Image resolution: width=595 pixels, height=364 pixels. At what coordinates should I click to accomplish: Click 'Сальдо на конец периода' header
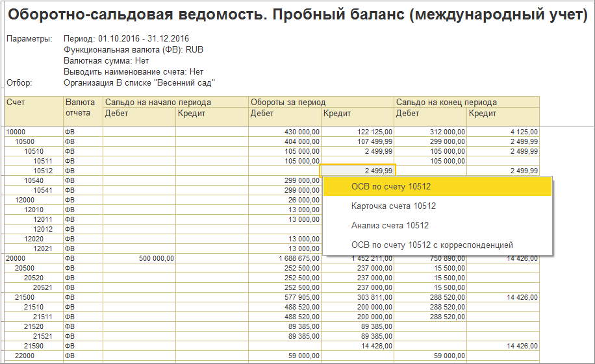(467, 102)
